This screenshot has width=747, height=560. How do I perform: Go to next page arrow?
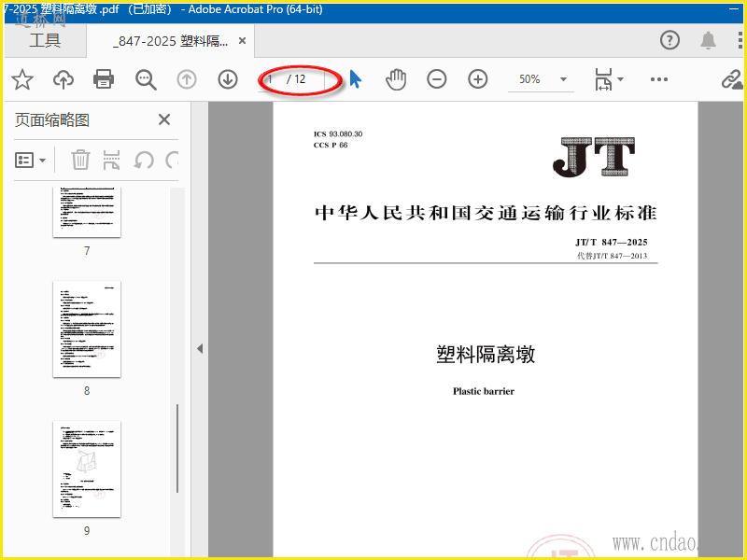(x=228, y=79)
